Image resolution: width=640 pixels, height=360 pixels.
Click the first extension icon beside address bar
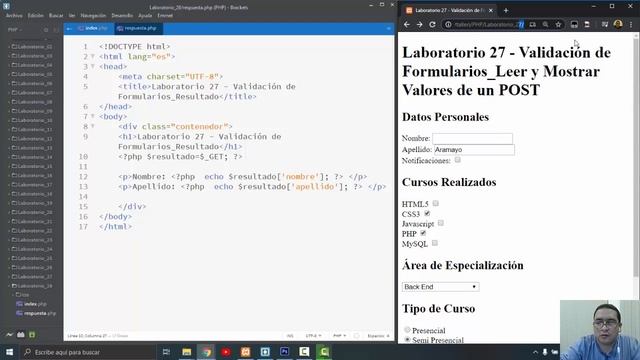574,24
